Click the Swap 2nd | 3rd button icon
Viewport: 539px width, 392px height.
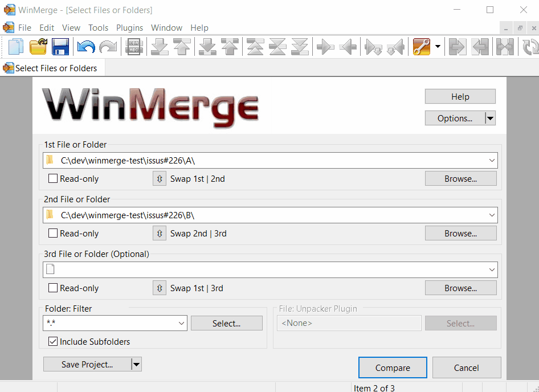point(160,233)
